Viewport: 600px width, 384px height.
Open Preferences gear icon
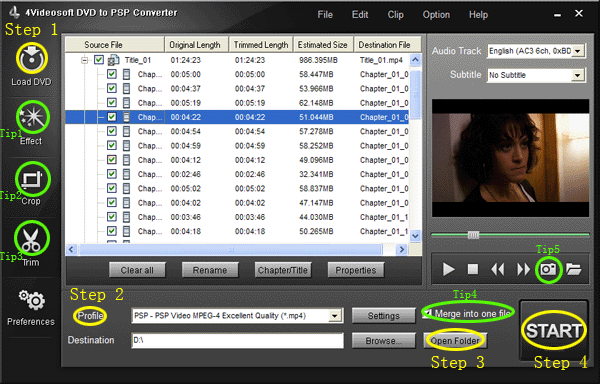32,300
